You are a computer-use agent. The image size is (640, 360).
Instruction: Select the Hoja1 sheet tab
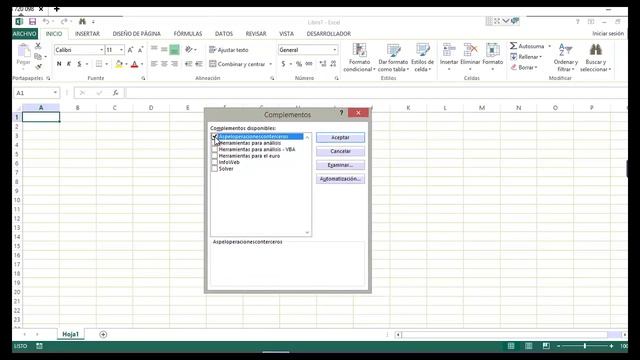pyautogui.click(x=70, y=334)
